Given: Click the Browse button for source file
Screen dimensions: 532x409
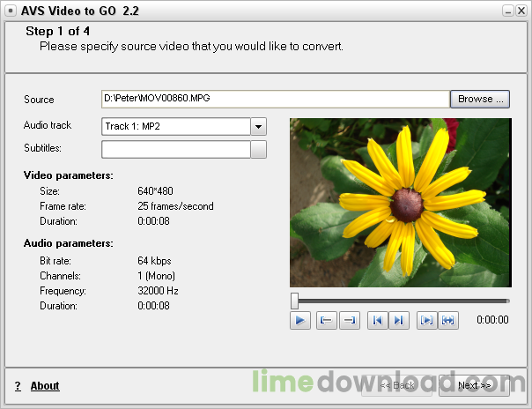Looking at the screenshot, I should 480,99.
